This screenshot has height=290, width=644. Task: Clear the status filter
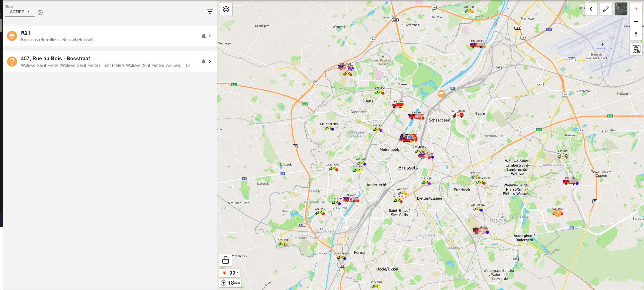(x=40, y=13)
